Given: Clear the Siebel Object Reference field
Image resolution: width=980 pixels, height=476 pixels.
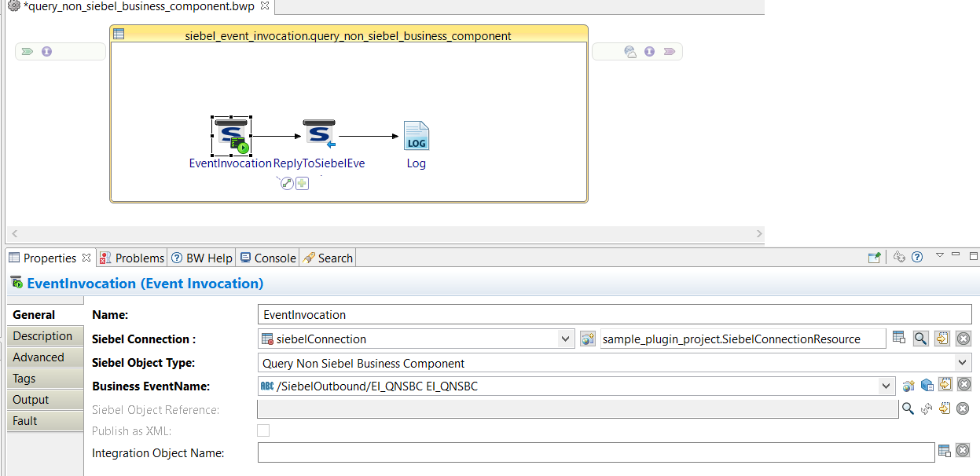Looking at the screenshot, I should tap(963, 408).
